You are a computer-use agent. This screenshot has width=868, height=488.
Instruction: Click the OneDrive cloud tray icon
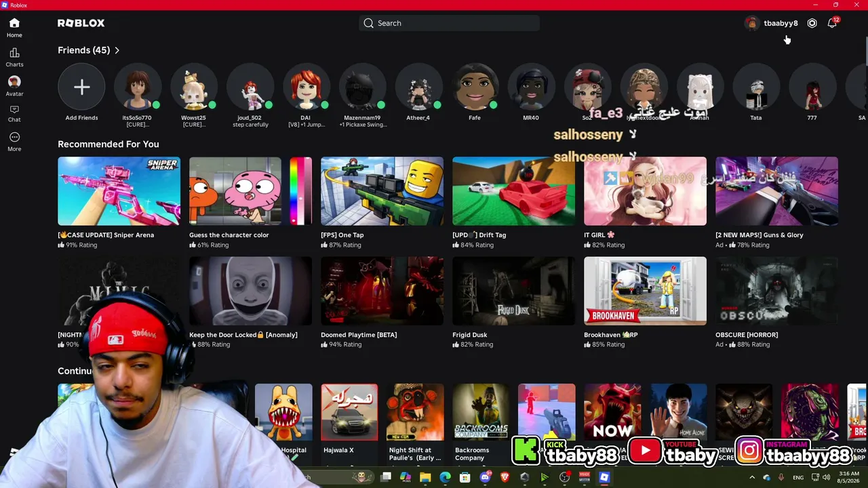pyautogui.click(x=767, y=477)
